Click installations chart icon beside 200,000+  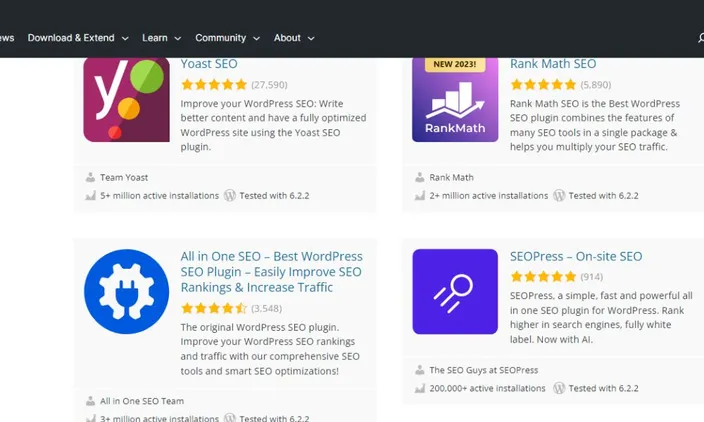(x=419, y=388)
